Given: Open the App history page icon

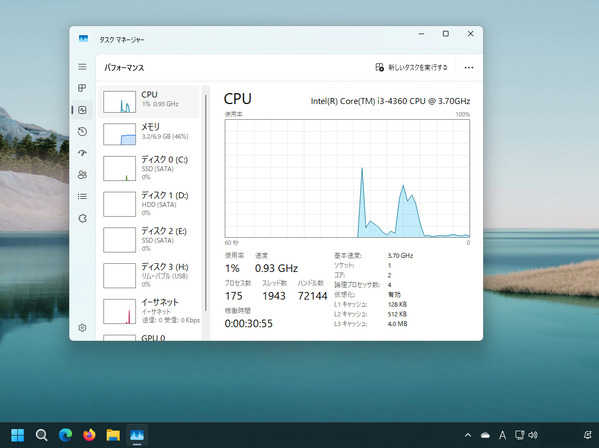Looking at the screenshot, I should (82, 132).
